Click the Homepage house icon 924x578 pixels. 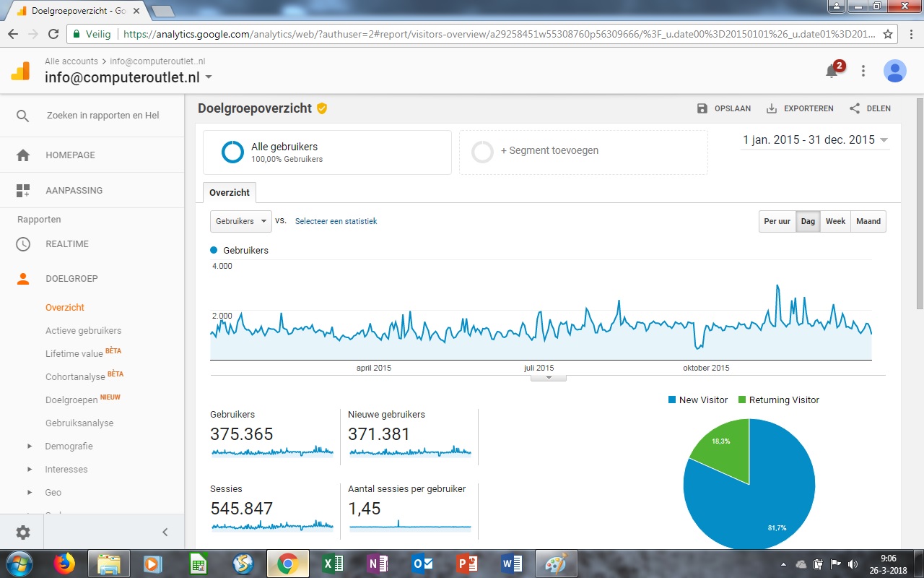coord(23,155)
